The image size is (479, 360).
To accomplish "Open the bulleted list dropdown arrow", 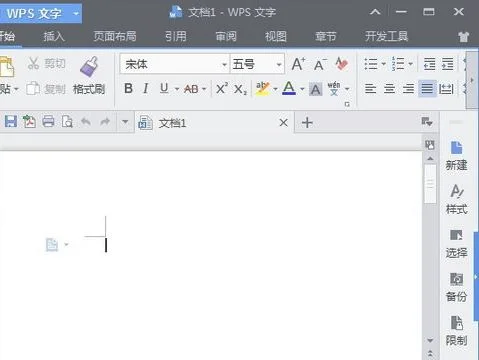I will pyautogui.click(x=384, y=64).
